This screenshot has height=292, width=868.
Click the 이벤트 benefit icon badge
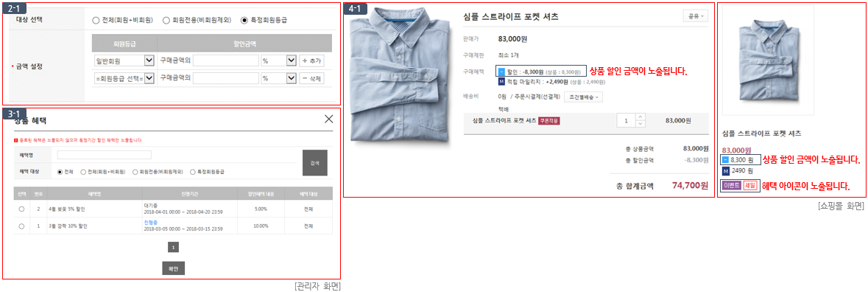coord(732,186)
